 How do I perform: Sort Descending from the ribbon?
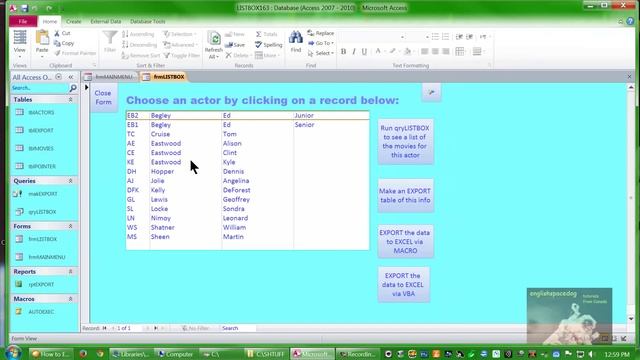139,45
